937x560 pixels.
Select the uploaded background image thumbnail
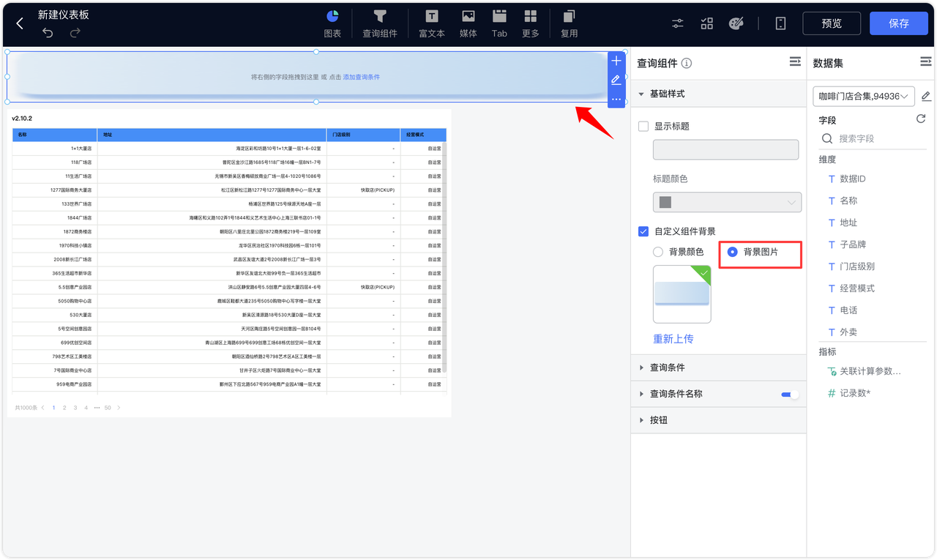pyautogui.click(x=682, y=294)
